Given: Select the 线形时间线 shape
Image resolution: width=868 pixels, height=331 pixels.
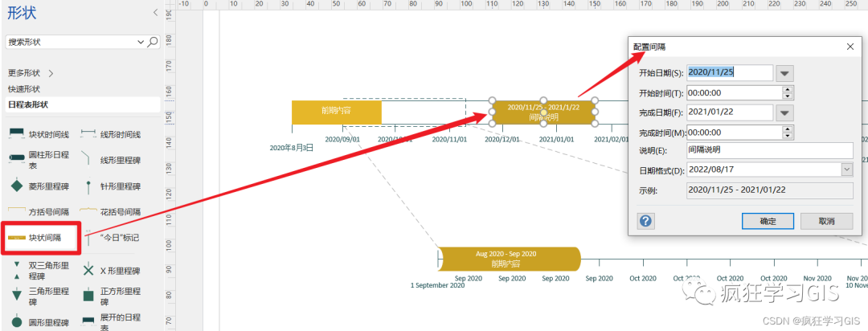Looking at the screenshot, I should pos(111,134).
